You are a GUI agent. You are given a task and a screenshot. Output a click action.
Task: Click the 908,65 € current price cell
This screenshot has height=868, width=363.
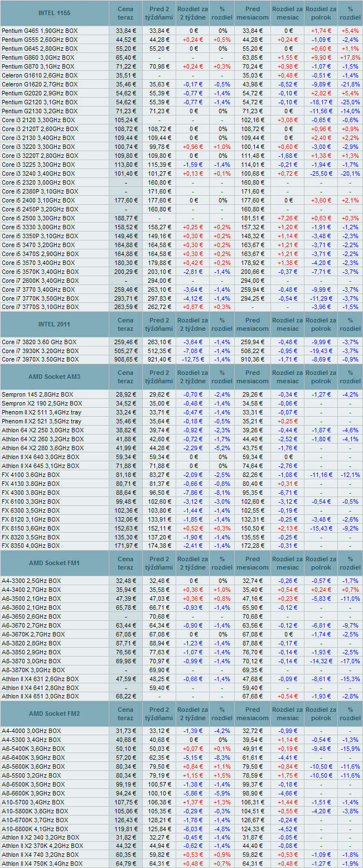[125, 359]
